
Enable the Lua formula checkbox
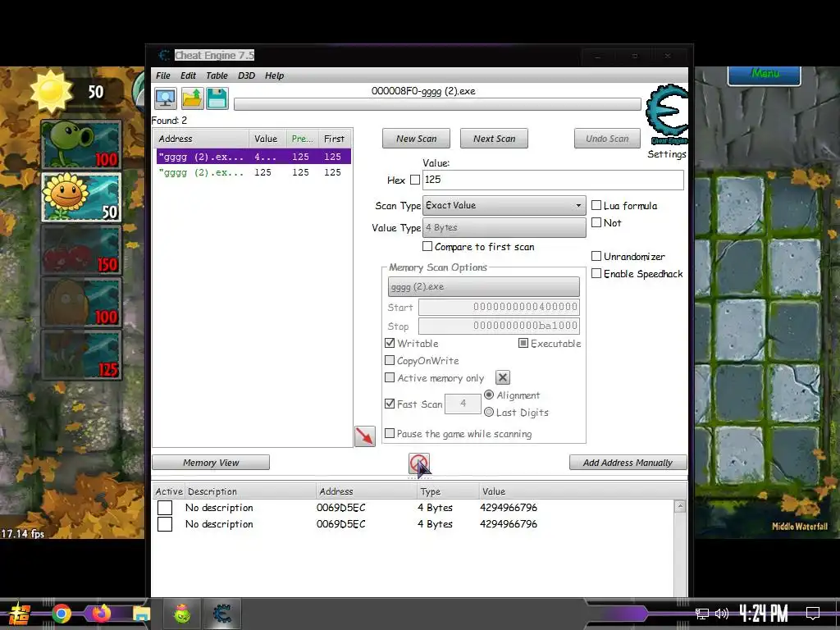(x=596, y=205)
